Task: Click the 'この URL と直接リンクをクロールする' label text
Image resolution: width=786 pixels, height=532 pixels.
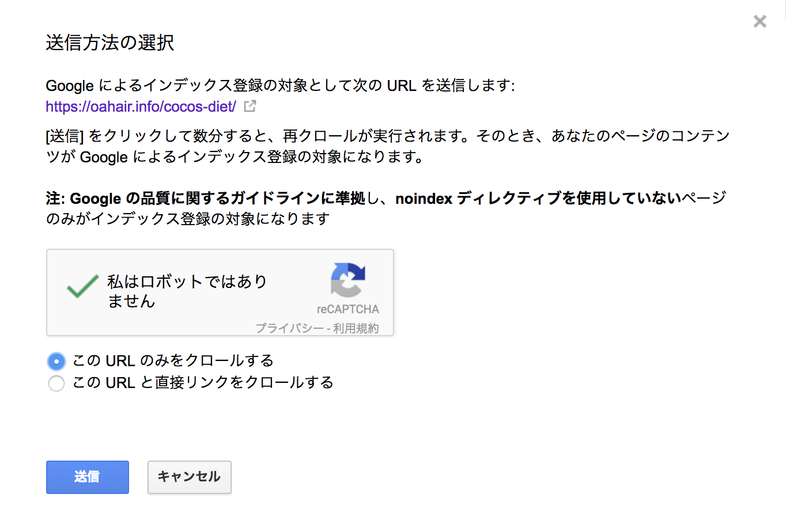Action: (203, 383)
